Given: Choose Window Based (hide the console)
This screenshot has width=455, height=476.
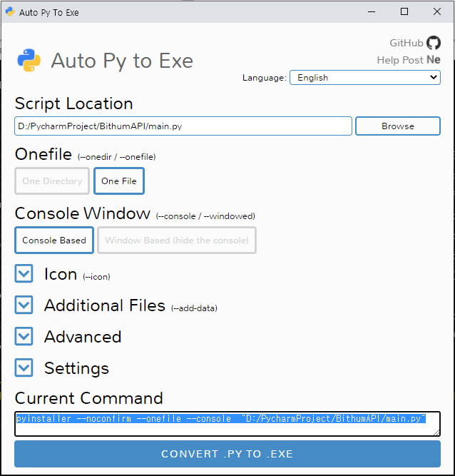Looking at the screenshot, I should [177, 240].
